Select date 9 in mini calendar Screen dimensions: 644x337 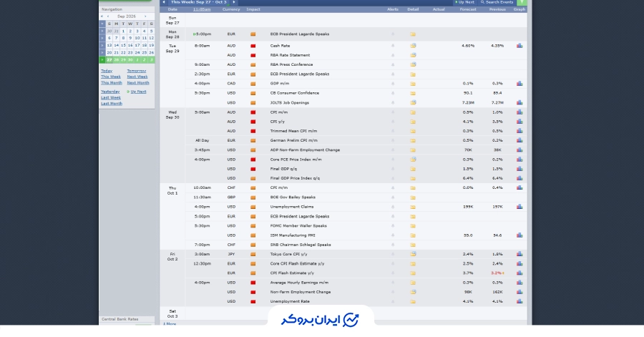click(x=130, y=38)
